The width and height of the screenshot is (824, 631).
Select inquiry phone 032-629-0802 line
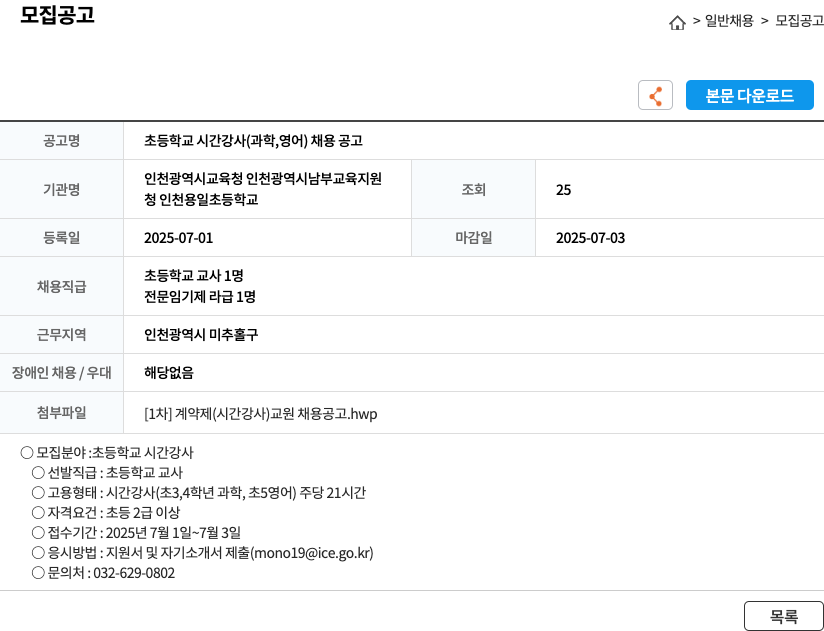coord(103,573)
